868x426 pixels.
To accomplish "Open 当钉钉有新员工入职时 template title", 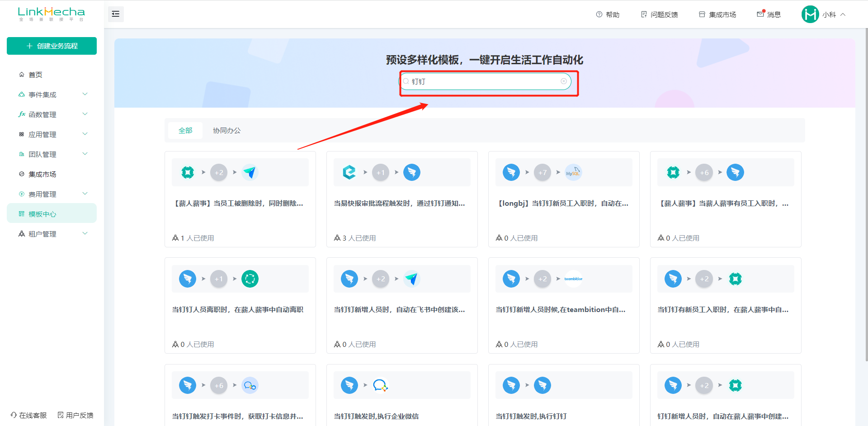I will (x=723, y=310).
